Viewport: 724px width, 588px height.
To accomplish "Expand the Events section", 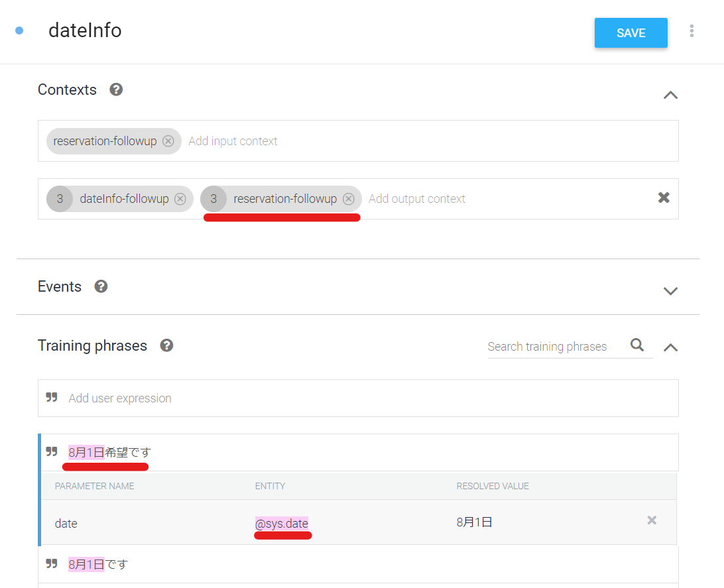I will 670,291.
